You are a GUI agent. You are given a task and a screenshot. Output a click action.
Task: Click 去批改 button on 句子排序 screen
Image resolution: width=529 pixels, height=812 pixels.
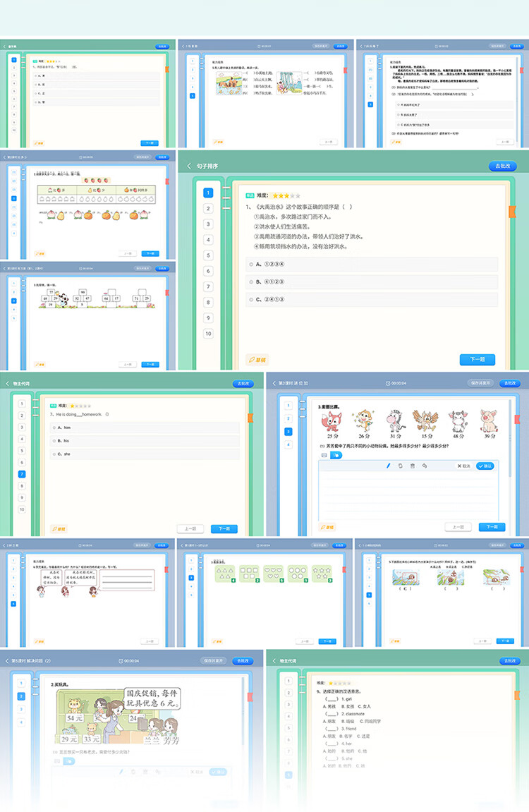pyautogui.click(x=503, y=166)
